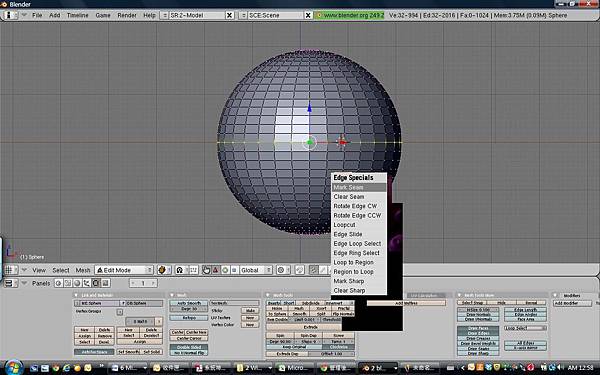600x375 pixels.
Task: Click the SR:2-Model screen name field
Action: pyautogui.click(x=197, y=15)
